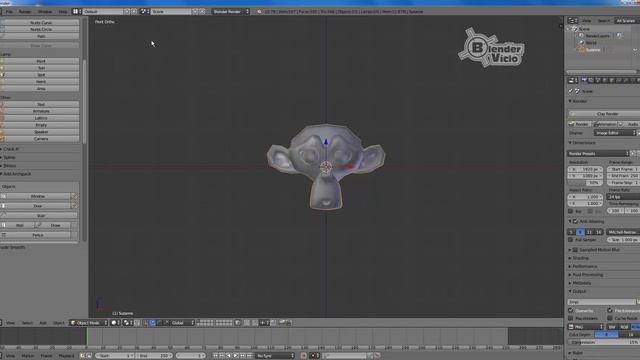Select RenderLayers in the outliner
640x360 pixels.
tap(598, 36)
